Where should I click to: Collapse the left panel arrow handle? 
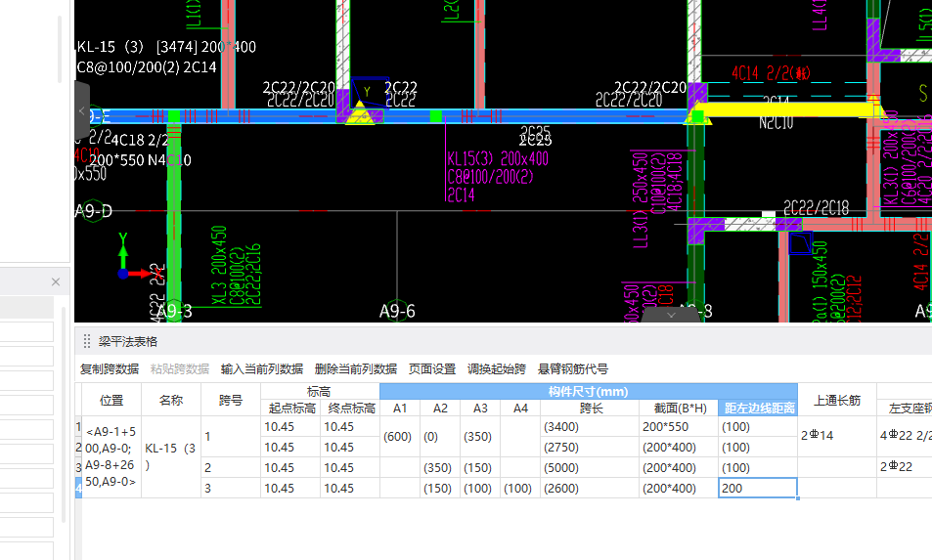coord(82,110)
